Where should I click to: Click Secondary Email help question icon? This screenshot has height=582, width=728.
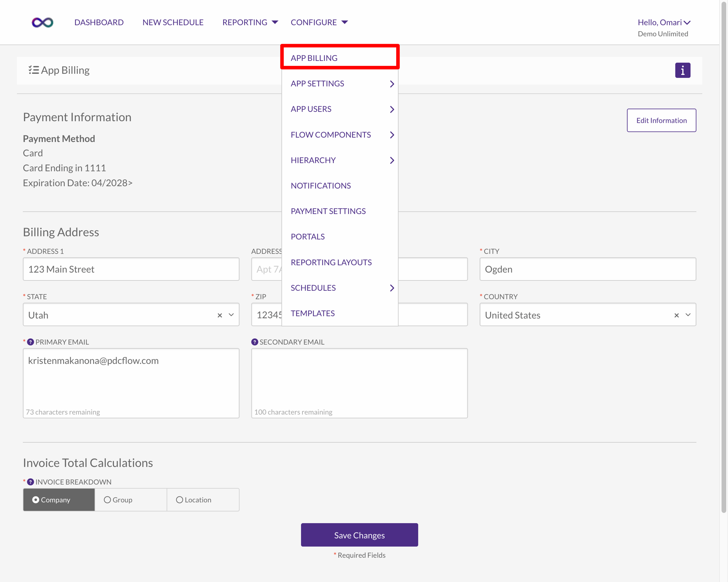click(255, 342)
